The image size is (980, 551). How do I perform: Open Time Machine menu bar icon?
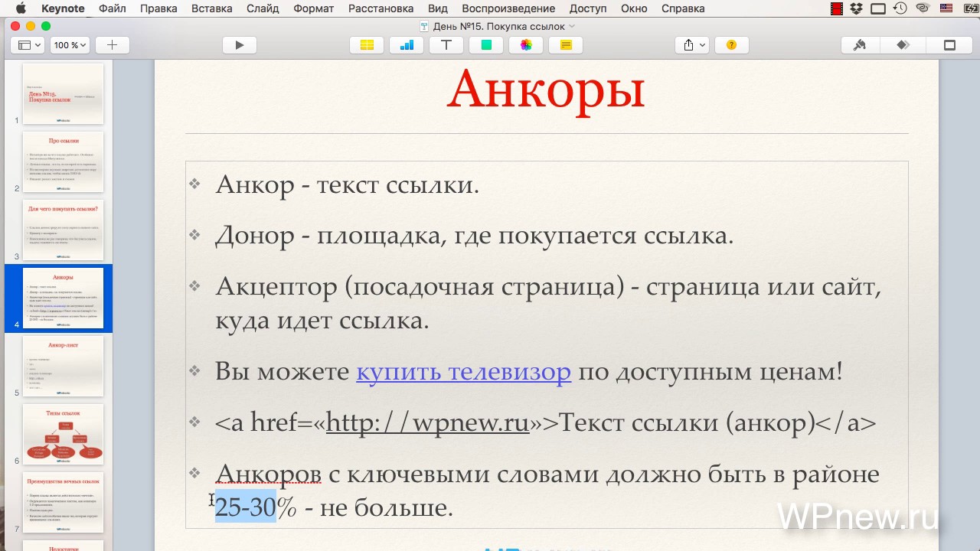coord(900,8)
